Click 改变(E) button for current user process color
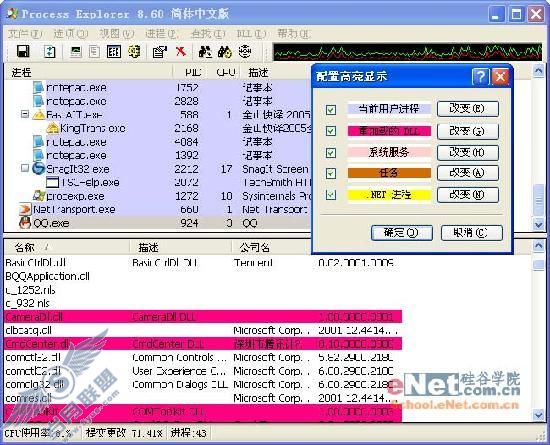 pyautogui.click(x=468, y=109)
